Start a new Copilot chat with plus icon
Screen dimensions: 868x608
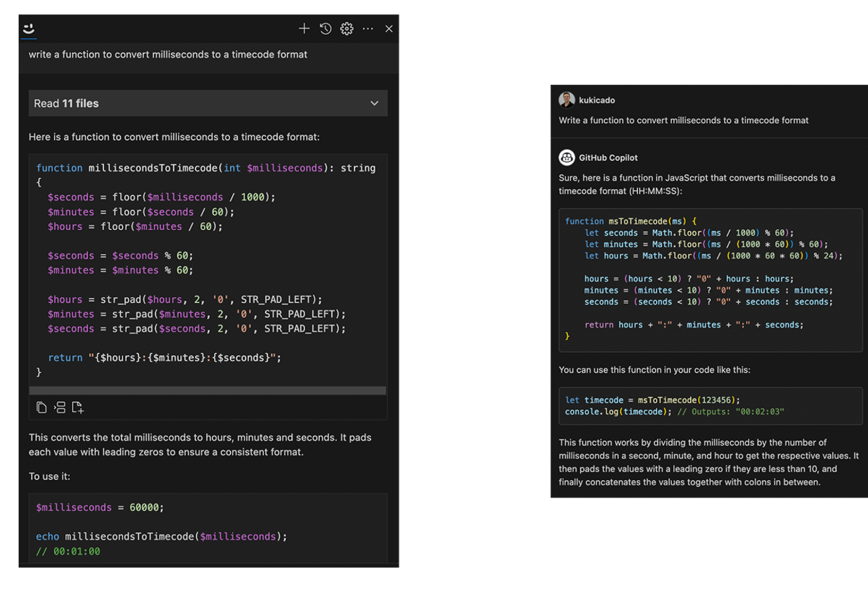point(304,28)
